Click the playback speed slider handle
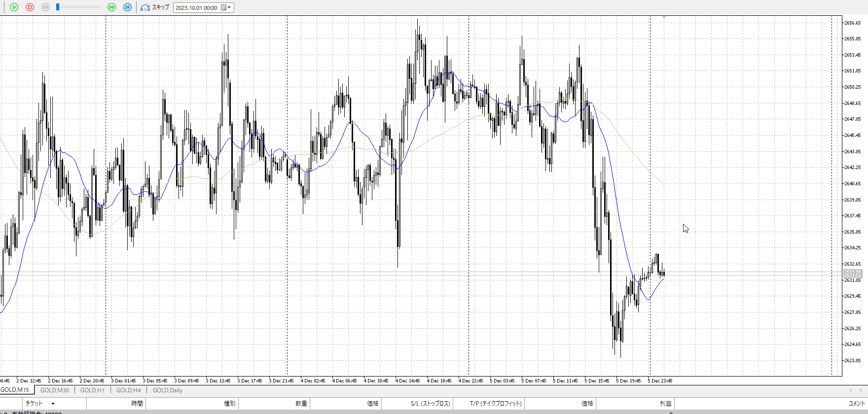This screenshot has width=868, height=414. click(x=58, y=7)
